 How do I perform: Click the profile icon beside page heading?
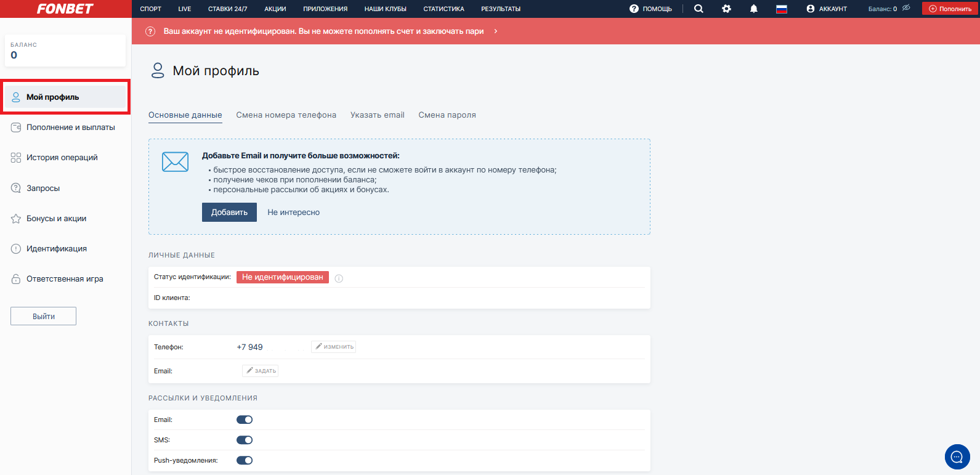pyautogui.click(x=158, y=70)
